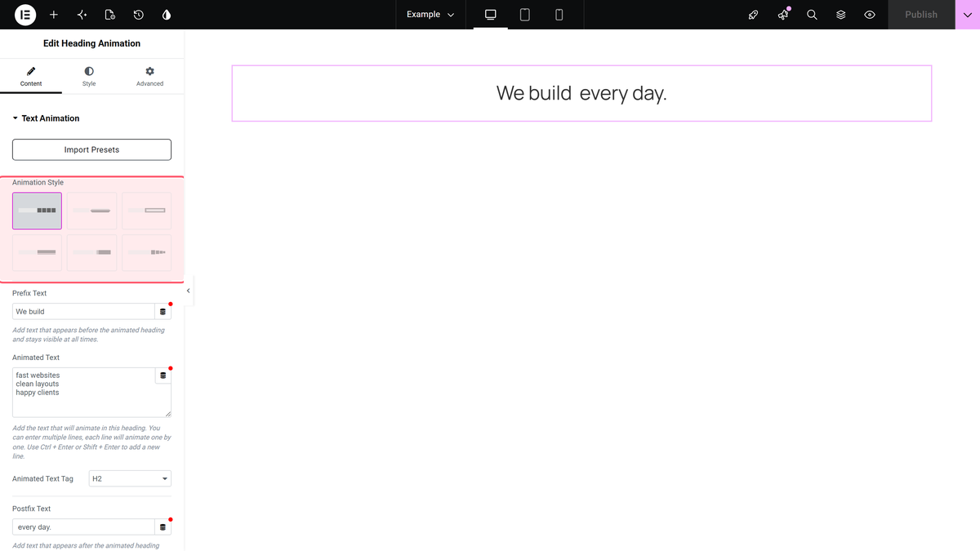Select the selected dark-blocks animation style
Screen dimensions: 980x551
coord(37,211)
